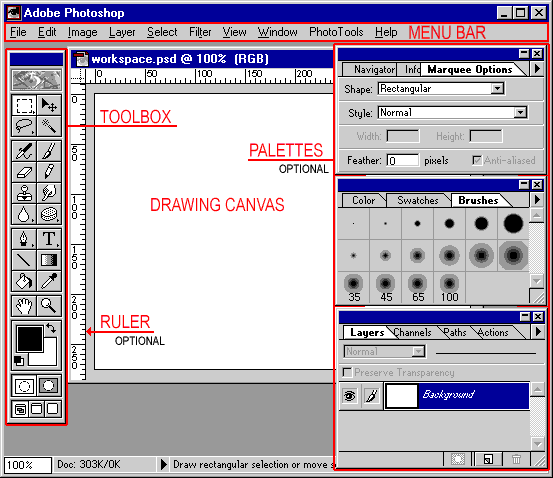Select the Background layer thumbnail

point(401,396)
